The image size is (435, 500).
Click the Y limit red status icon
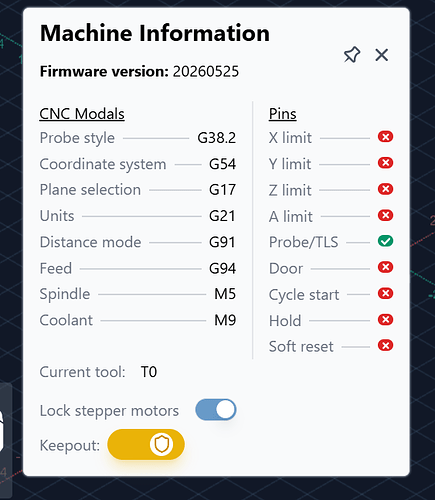[x=385, y=163]
